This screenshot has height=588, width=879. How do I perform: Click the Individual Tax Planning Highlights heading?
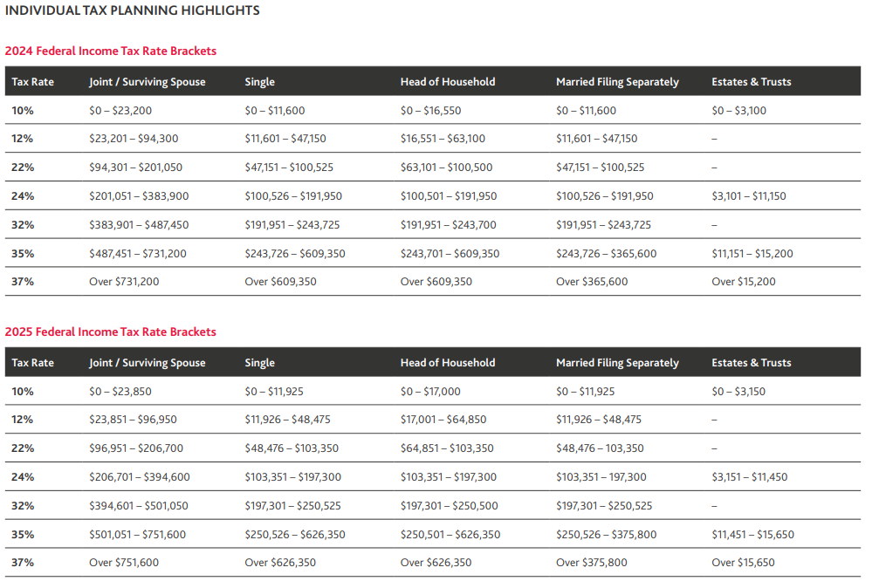pyautogui.click(x=133, y=11)
